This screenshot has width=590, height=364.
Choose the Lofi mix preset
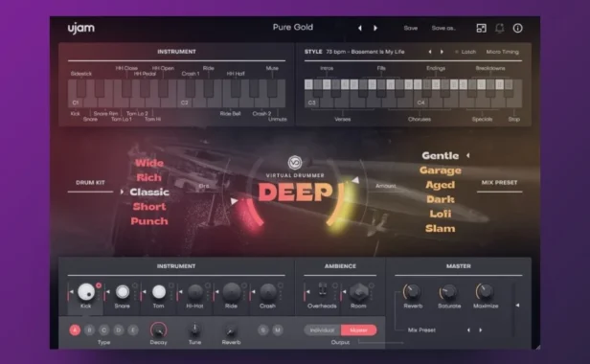[x=441, y=214]
